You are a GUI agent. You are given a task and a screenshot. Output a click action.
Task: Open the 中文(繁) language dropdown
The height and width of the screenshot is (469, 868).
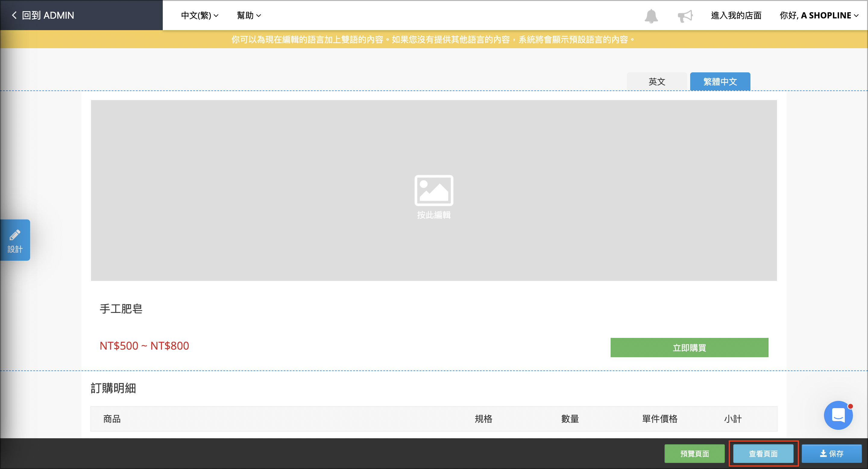tap(200, 15)
